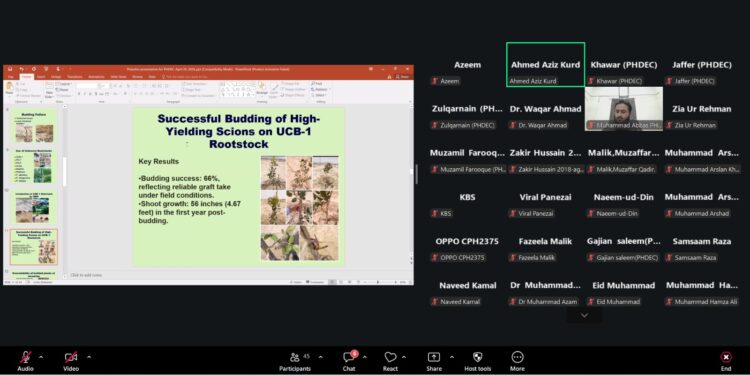
Task: Click muted mic icon beside Fazeela Malik
Action: click(513, 257)
